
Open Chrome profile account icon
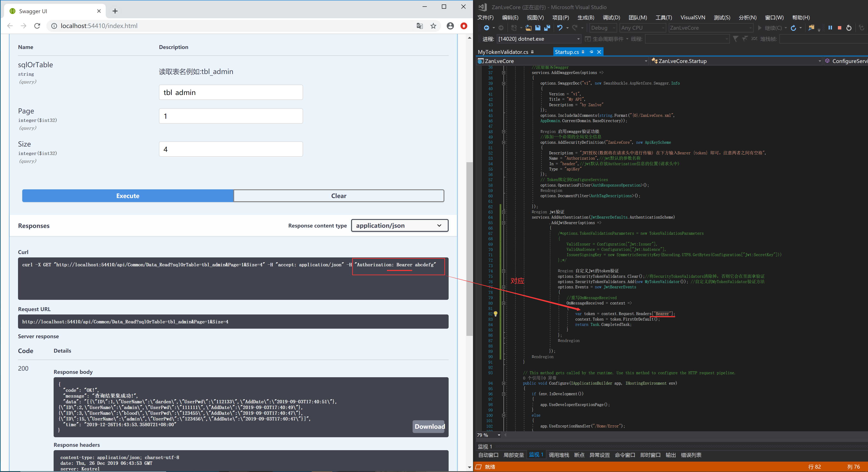coord(450,26)
